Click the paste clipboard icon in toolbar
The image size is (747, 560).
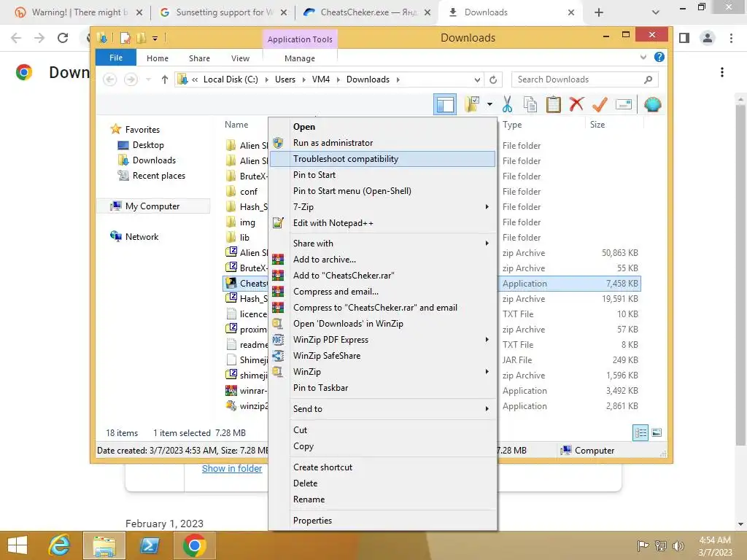pos(553,104)
